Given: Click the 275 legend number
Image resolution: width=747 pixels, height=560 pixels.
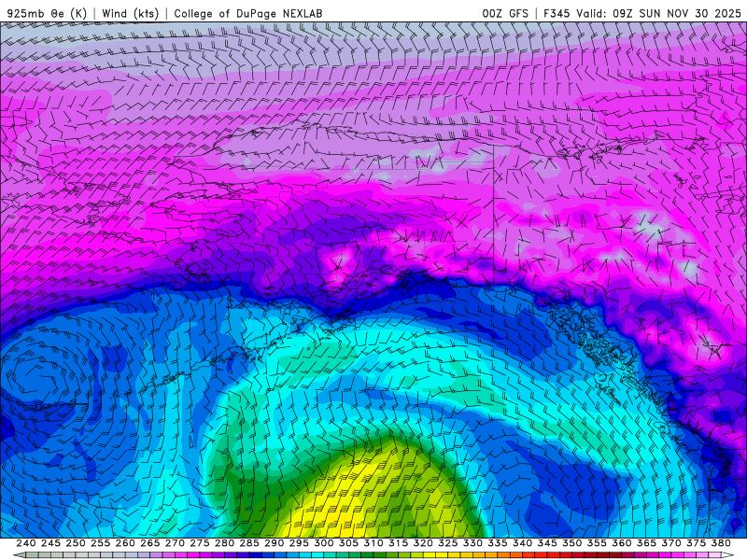Looking at the screenshot, I should pyautogui.click(x=200, y=543).
